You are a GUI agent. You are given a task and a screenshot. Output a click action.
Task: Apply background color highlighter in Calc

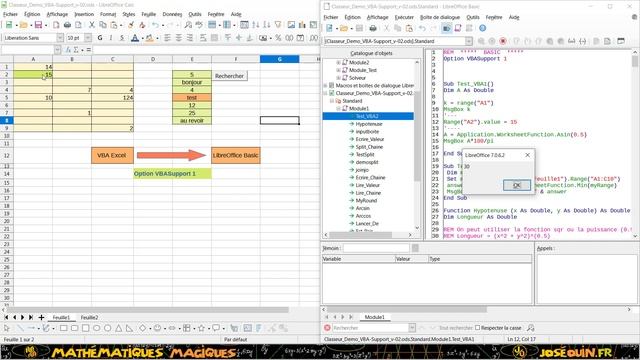tap(150, 38)
